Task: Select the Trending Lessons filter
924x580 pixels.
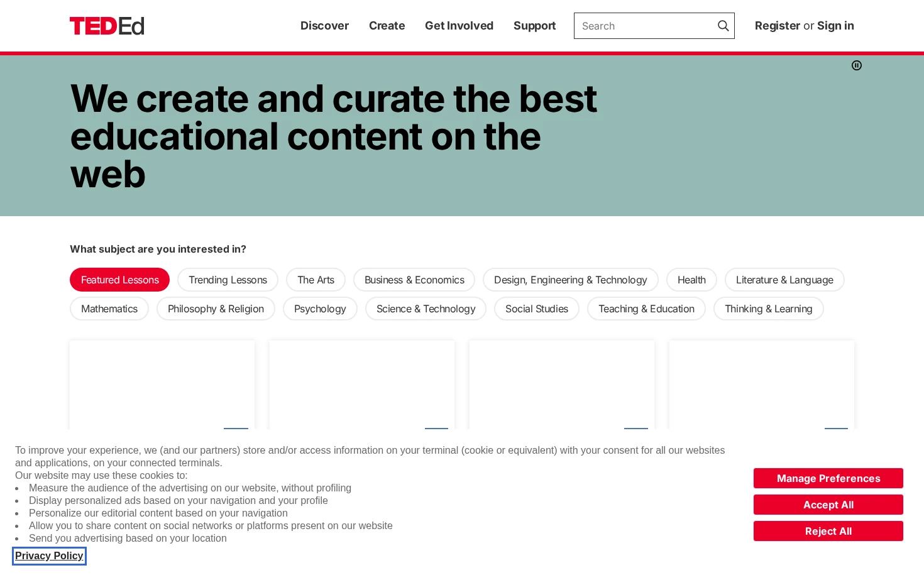Action: click(x=228, y=280)
